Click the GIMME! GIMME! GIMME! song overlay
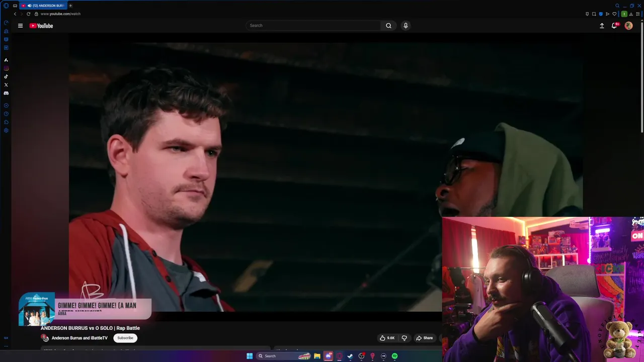Screen dimensions: 644x362 click(103, 309)
